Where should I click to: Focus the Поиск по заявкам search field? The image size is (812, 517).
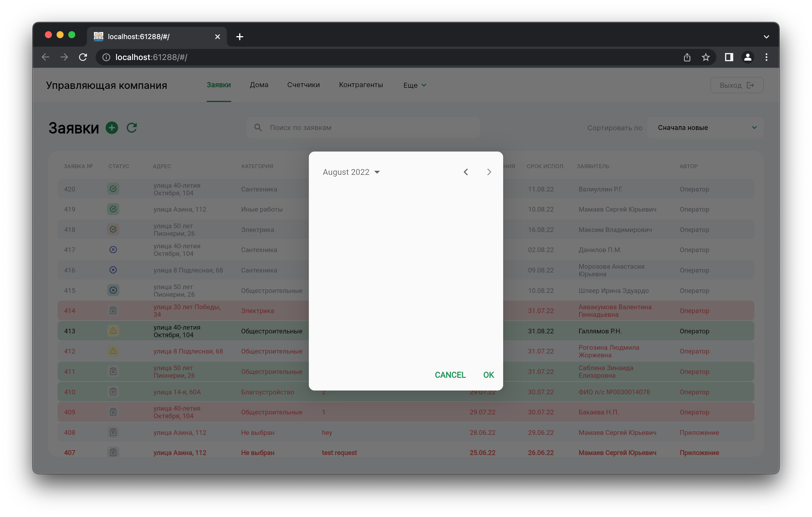[x=363, y=128]
